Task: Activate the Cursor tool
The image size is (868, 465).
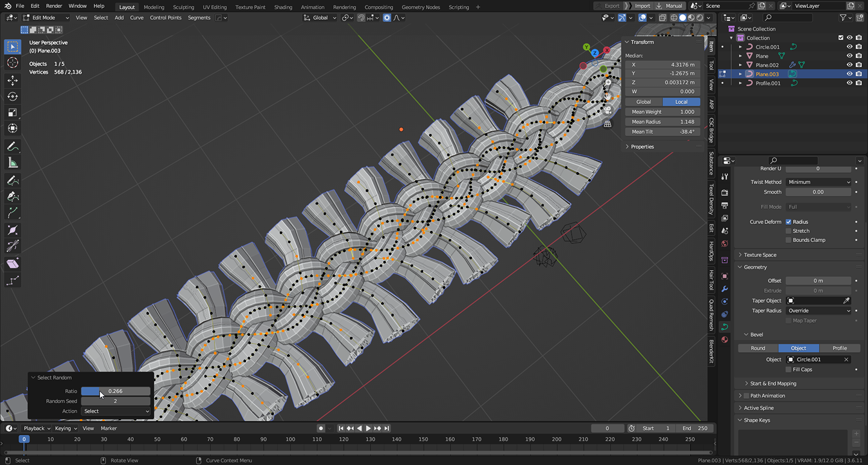Action: 13,63
